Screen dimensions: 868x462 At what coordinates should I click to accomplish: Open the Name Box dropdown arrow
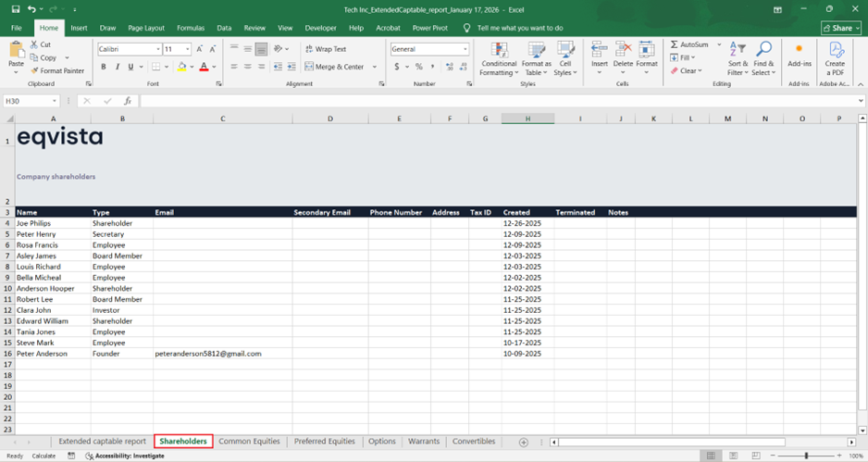point(56,101)
